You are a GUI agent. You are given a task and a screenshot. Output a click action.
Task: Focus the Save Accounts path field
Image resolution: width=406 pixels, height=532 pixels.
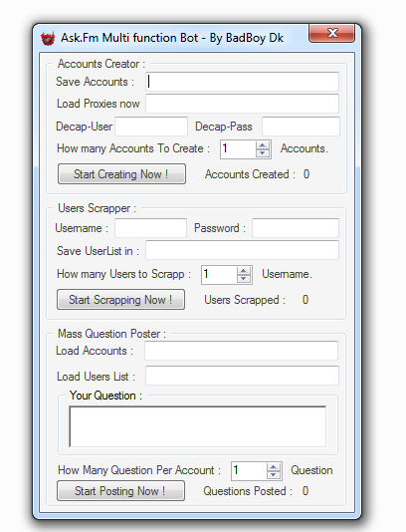(242, 82)
